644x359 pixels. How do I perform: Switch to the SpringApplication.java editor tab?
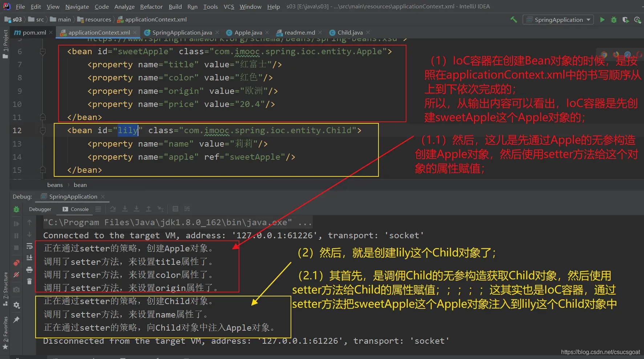pos(182,32)
